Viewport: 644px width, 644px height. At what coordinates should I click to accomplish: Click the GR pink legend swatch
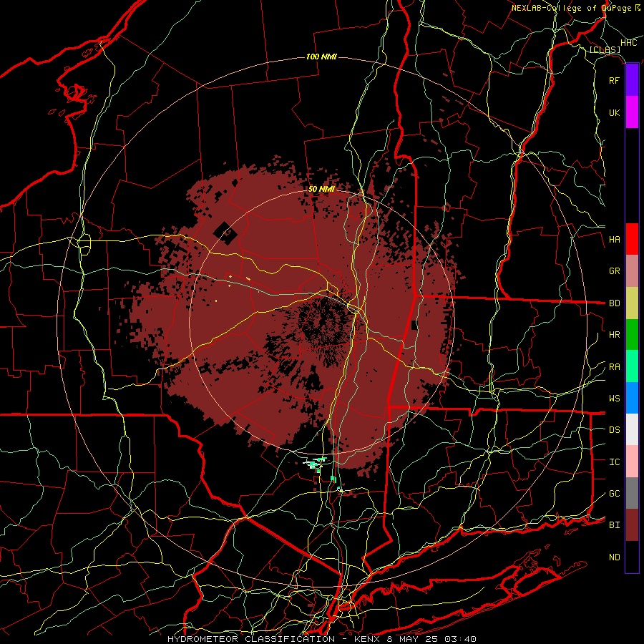(x=632, y=271)
